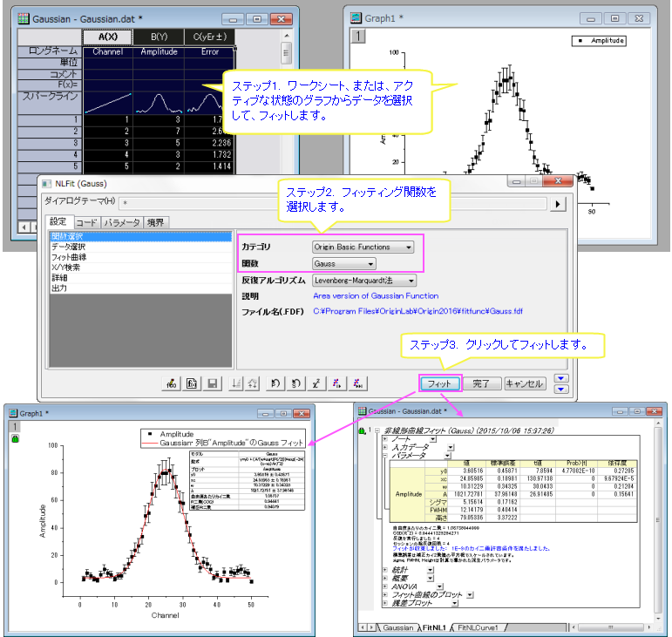This screenshot has height=637, width=672.
Task: Open the create new fitting function icon
Action: coord(172,383)
